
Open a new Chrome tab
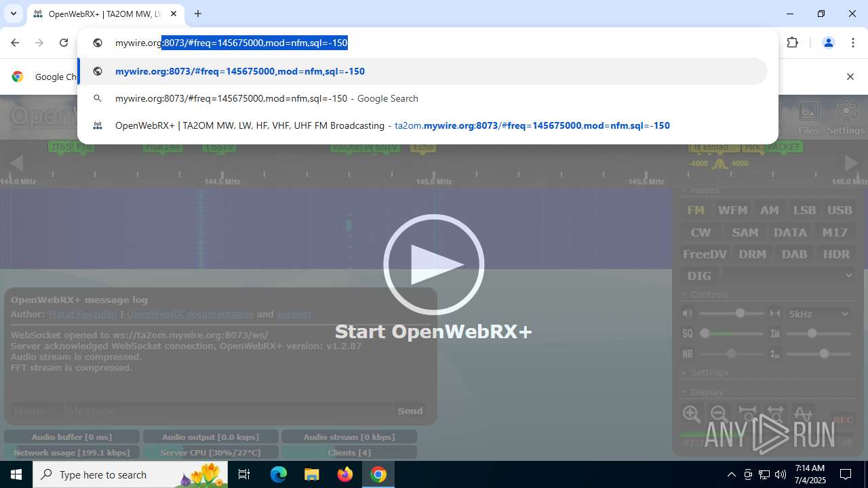pos(198,14)
